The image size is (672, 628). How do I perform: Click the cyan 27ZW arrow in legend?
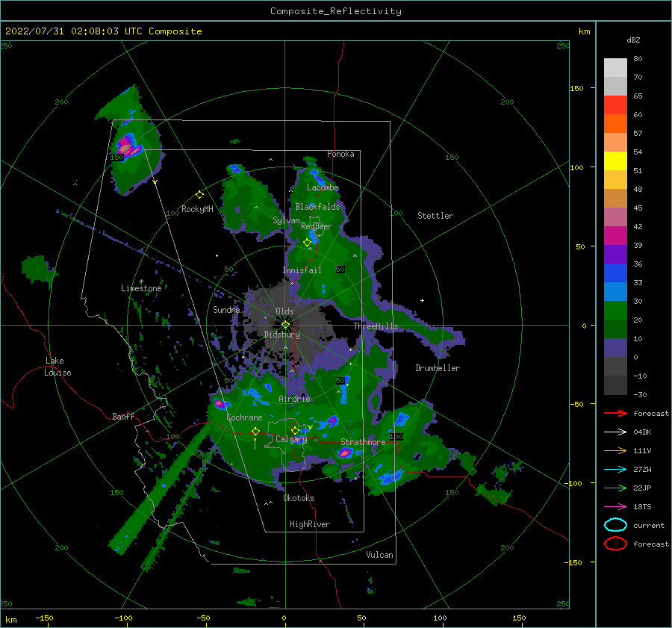pyautogui.click(x=615, y=469)
